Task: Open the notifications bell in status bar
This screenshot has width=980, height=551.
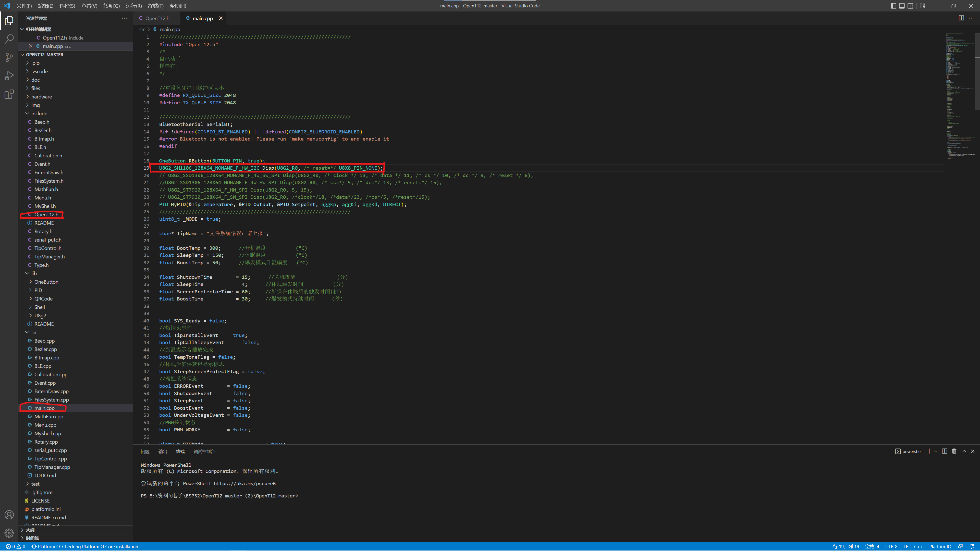Action: point(972,546)
